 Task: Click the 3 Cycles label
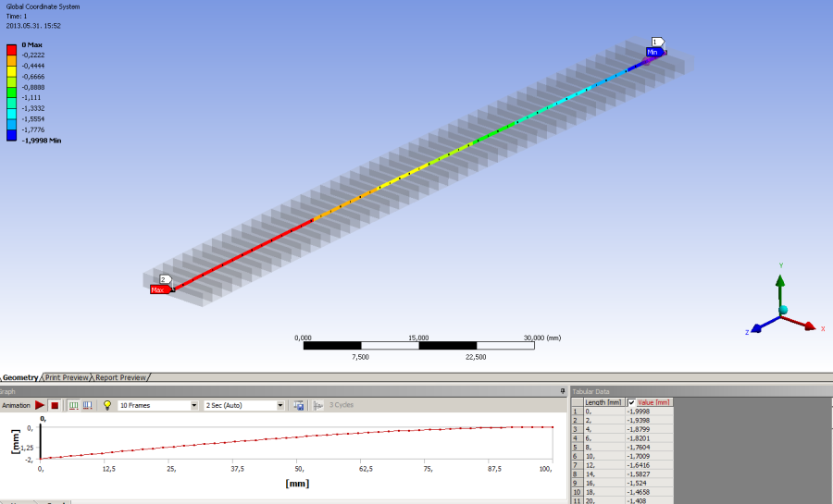[x=341, y=405]
